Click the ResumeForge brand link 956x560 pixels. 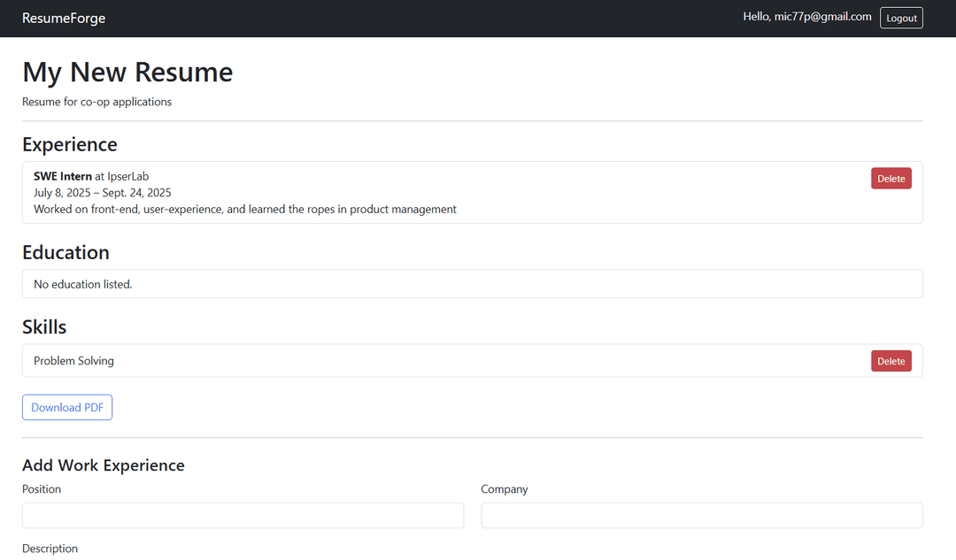point(64,19)
